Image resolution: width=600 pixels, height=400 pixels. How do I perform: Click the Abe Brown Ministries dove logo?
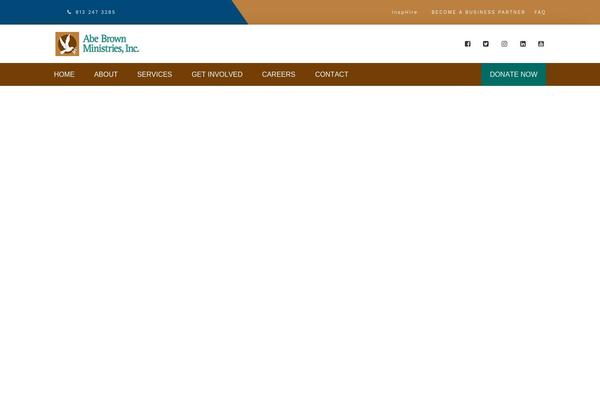[x=67, y=44]
